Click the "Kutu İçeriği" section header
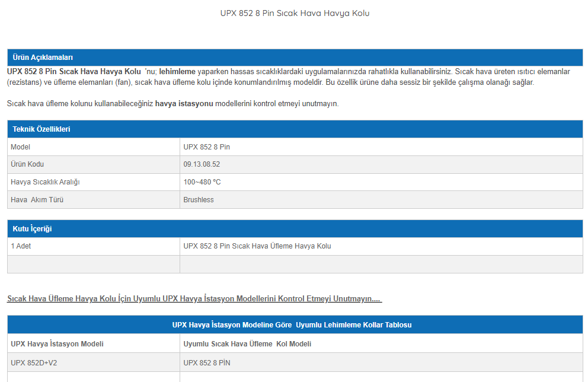588x382 pixels. 295,229
